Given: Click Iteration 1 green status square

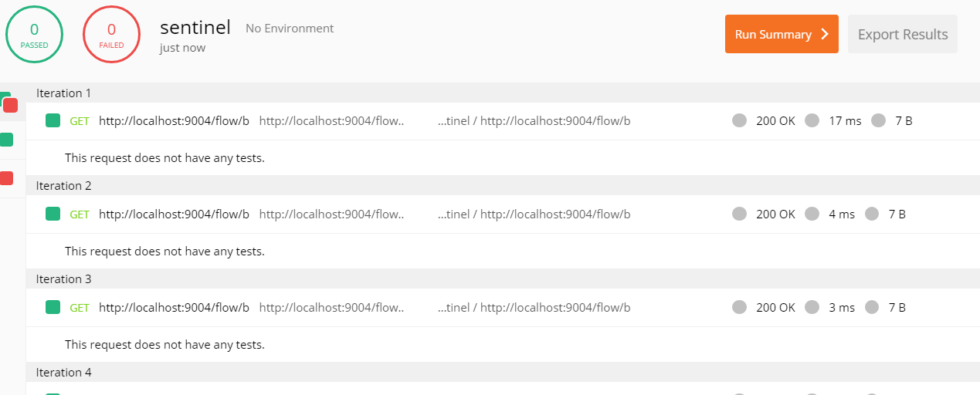Looking at the screenshot, I should pos(53,120).
